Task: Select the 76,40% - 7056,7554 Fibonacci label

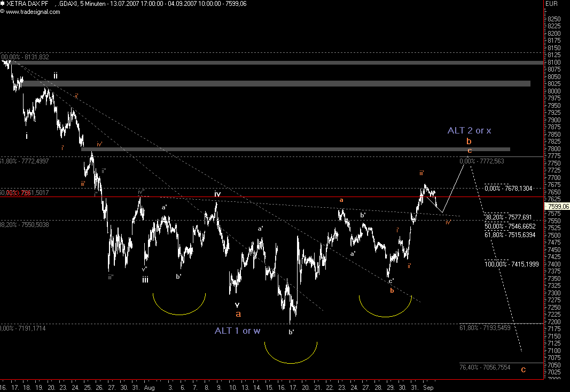Action: coord(485,367)
